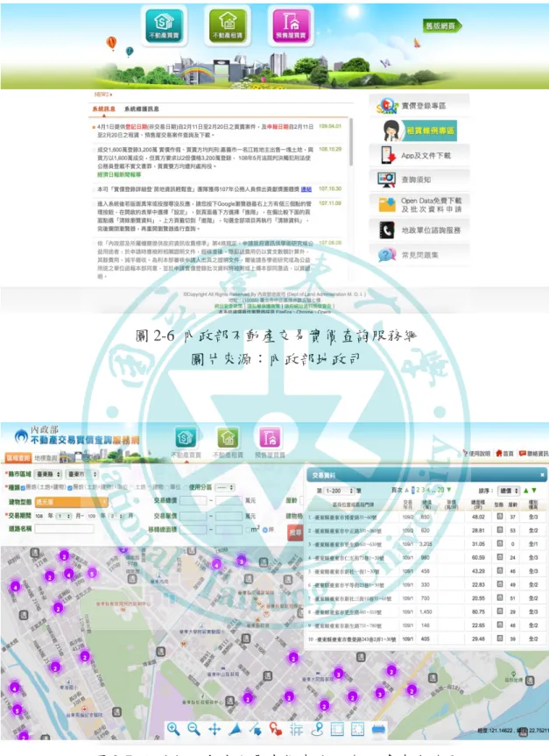Open the end month dropdown in 交易期間

[x=117, y=516]
